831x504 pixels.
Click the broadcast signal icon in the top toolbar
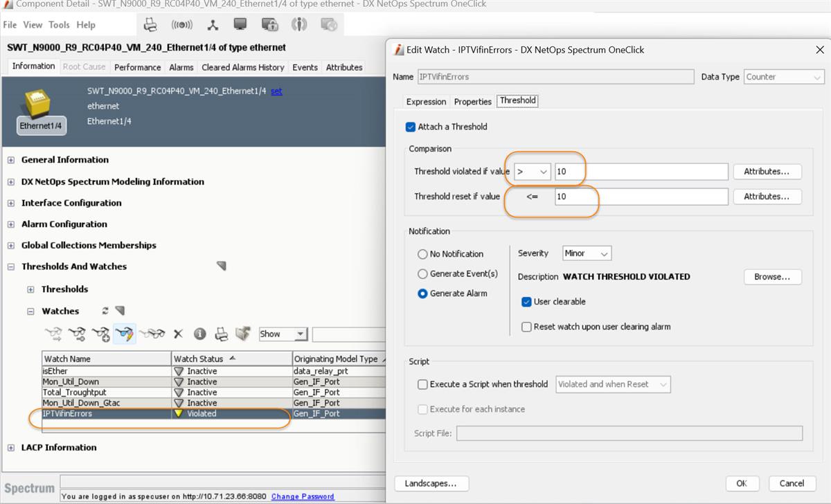coord(181,25)
